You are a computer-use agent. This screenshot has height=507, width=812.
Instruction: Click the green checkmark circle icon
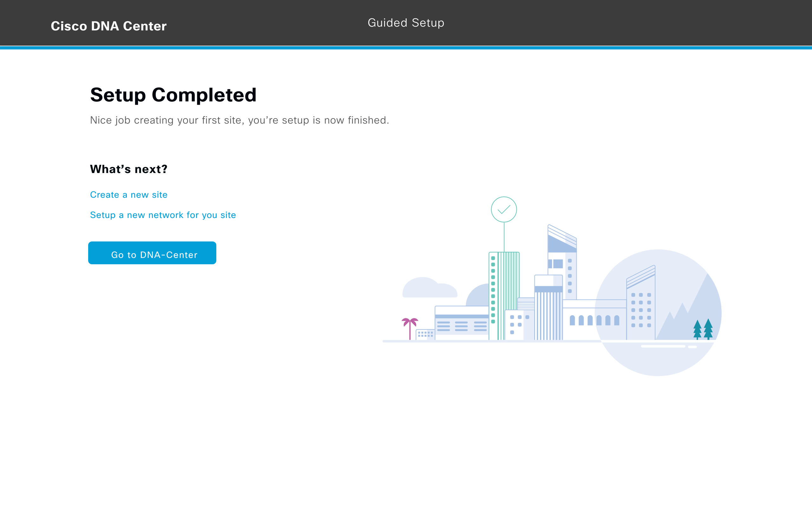pos(504,209)
